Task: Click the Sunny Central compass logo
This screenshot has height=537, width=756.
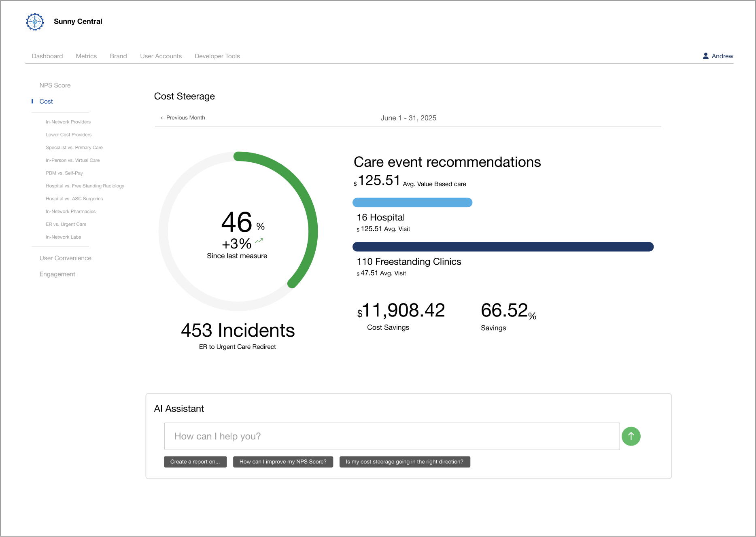Action: (x=35, y=22)
